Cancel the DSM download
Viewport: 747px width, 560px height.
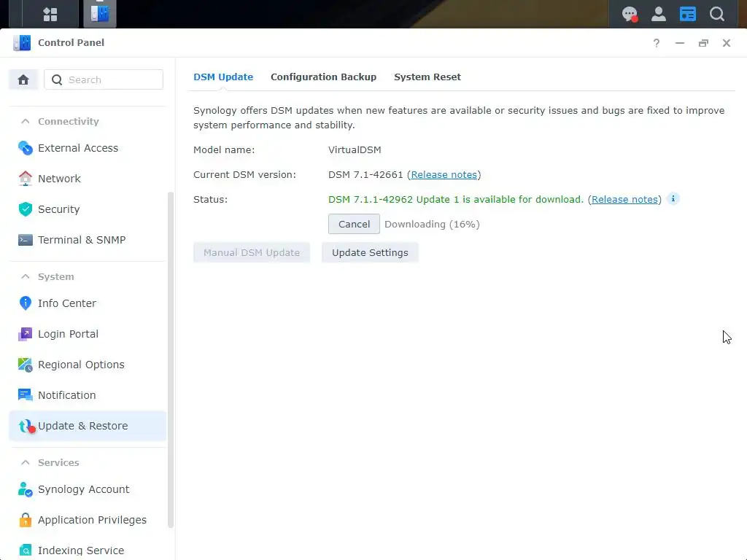(x=354, y=224)
